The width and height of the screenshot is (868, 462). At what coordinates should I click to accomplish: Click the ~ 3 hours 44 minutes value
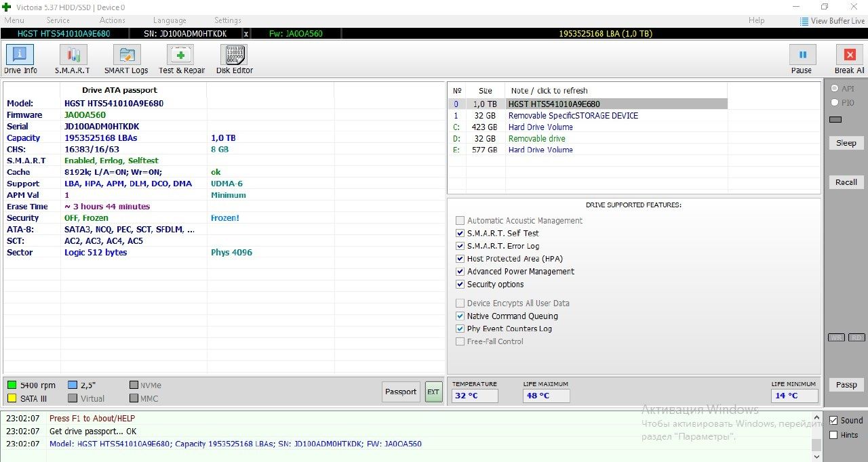[x=107, y=207]
